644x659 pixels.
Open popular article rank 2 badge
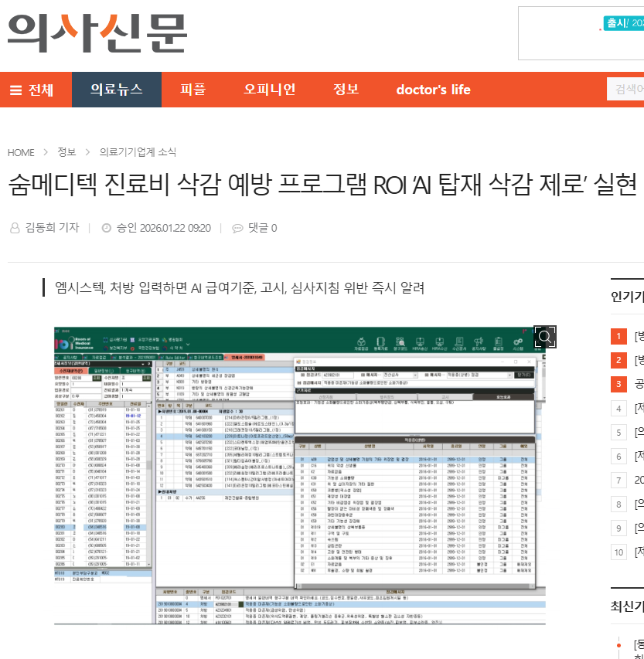coord(618,360)
